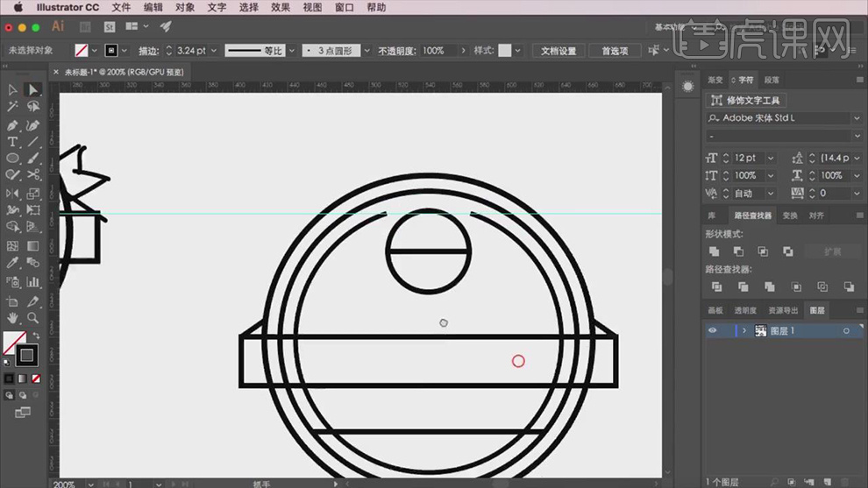Select the Shape Builder tool

[12, 227]
